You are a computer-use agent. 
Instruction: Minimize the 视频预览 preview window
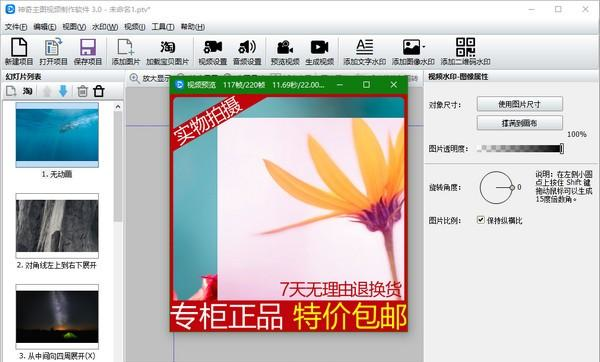(x=339, y=85)
